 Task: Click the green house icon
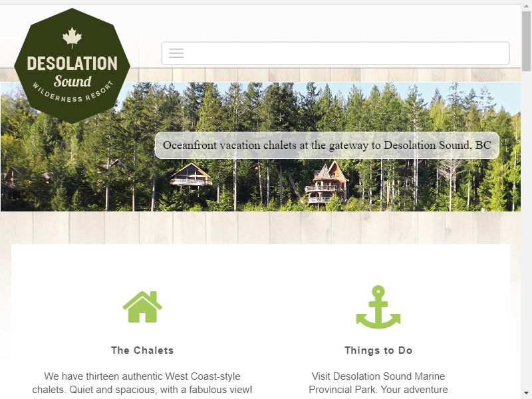pos(142,307)
